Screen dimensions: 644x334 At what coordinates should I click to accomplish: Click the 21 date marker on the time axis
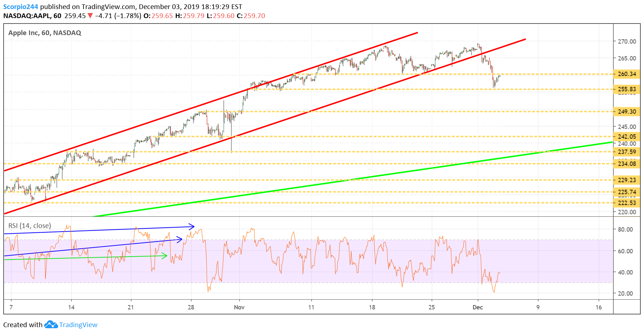(130, 307)
